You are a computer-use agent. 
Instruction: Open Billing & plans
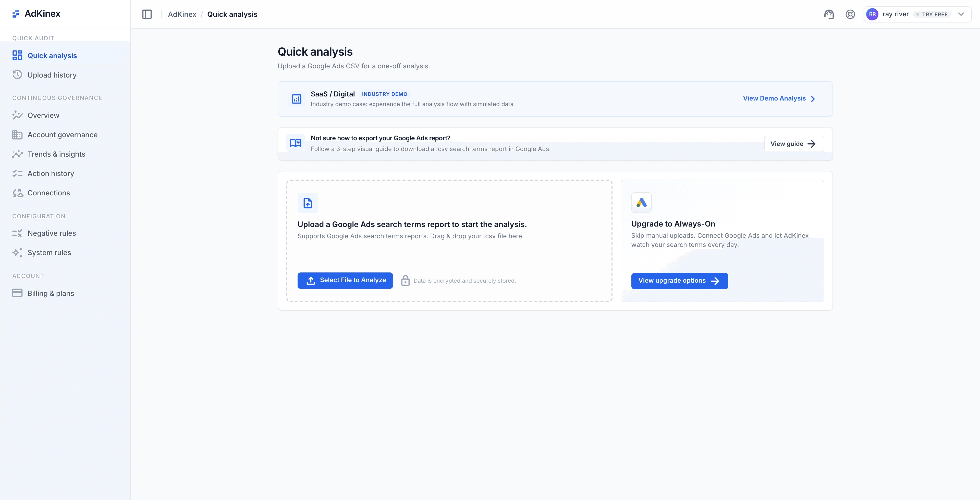(65, 293)
